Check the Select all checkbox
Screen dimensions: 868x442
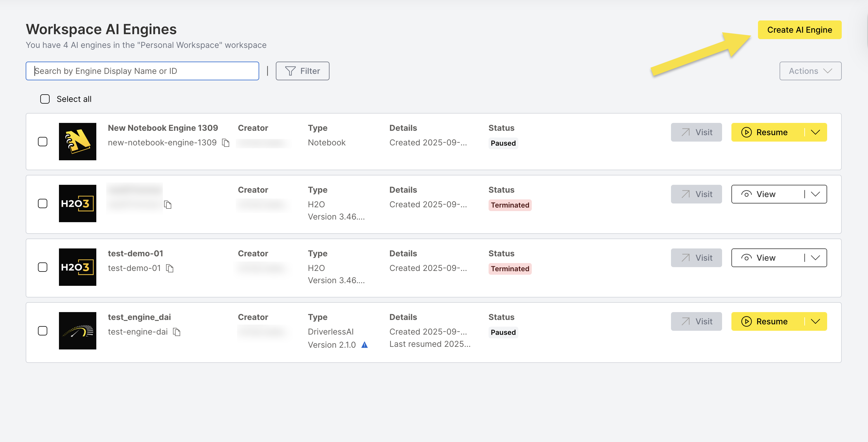tap(45, 99)
